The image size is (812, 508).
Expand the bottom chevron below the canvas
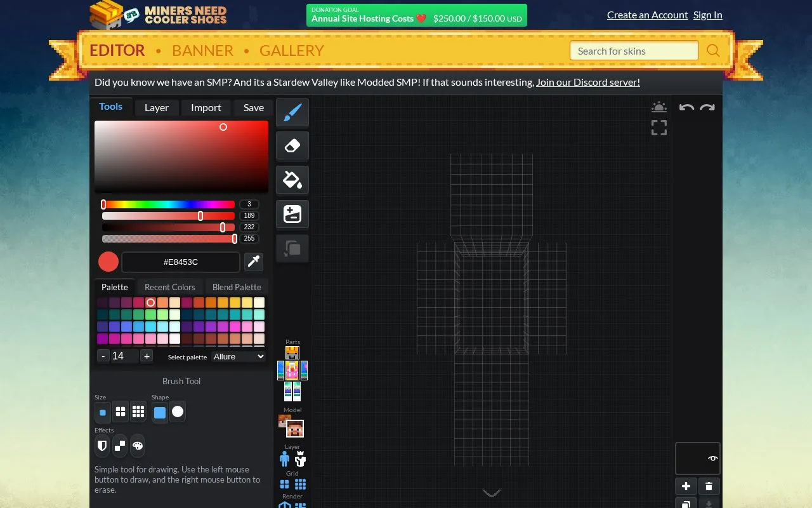[x=492, y=493]
